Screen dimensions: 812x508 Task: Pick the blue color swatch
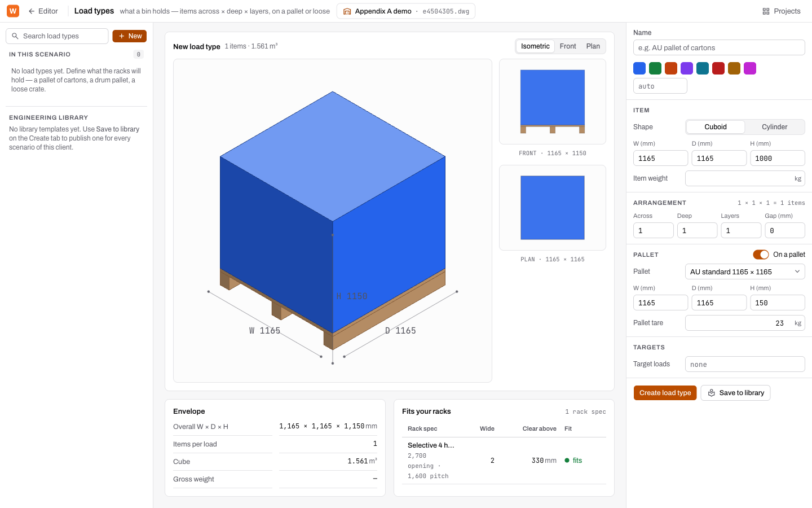click(x=639, y=68)
